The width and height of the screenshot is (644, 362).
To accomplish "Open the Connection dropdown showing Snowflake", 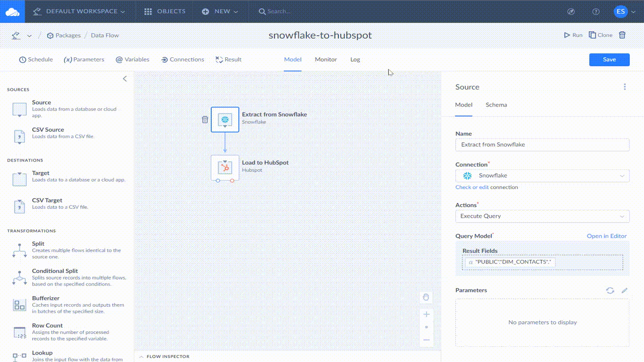I will [x=542, y=175].
